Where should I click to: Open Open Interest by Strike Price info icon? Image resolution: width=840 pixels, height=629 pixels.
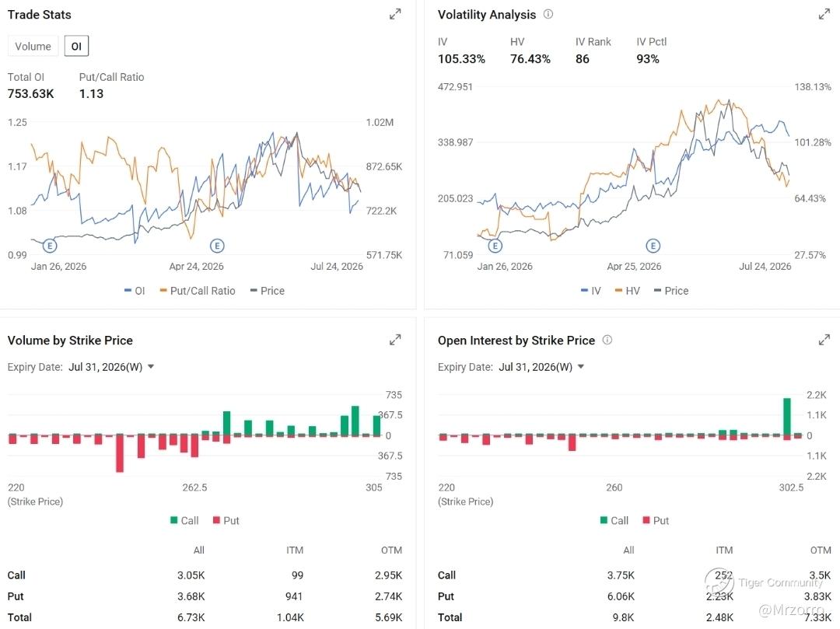tap(607, 340)
